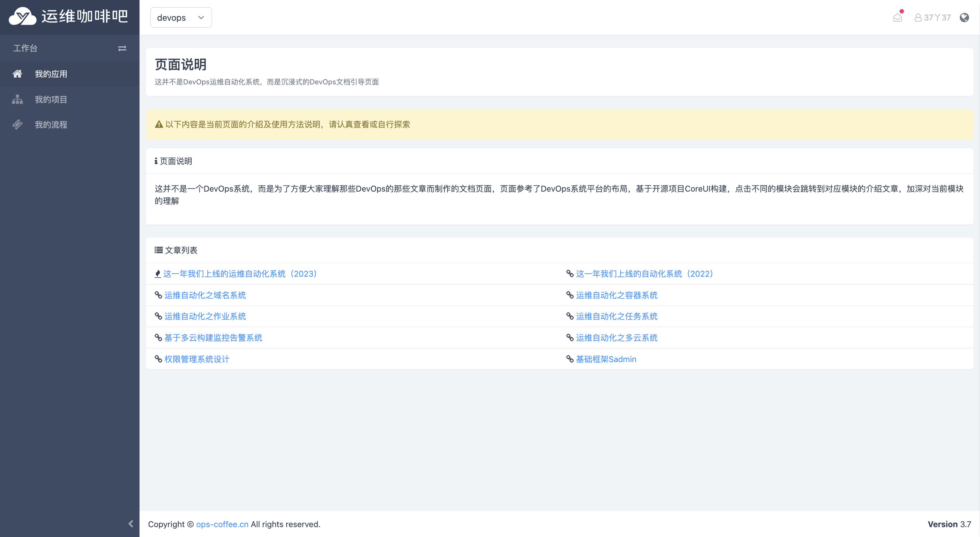The image size is (980, 537).
Task: Select 我的项目 in the sidebar menu
Action: 51,99
